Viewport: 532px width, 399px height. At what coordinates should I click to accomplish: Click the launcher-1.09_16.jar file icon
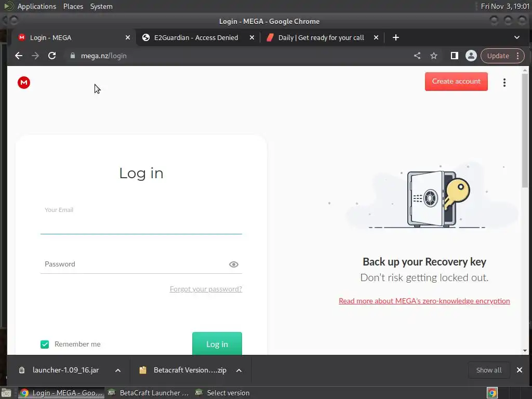pos(22,370)
